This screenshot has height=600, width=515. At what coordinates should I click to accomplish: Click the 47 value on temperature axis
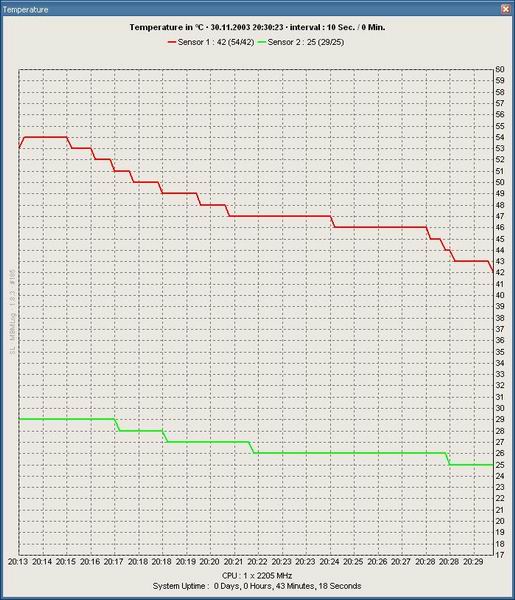coord(500,216)
